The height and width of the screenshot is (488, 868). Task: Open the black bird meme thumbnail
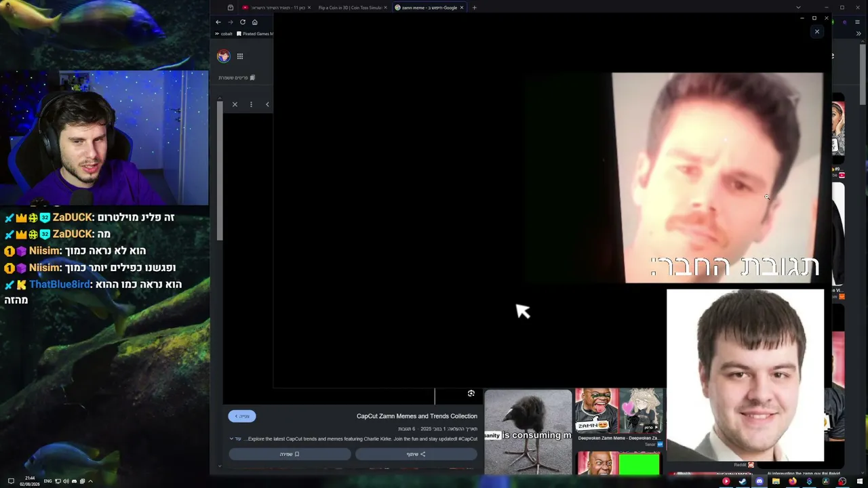click(x=528, y=432)
